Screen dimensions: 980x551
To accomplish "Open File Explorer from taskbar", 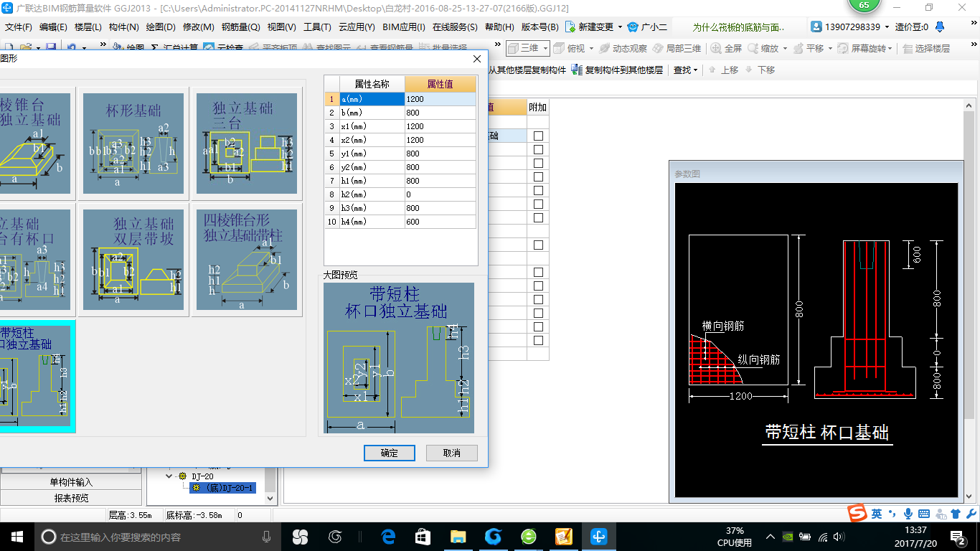I will coord(458,536).
